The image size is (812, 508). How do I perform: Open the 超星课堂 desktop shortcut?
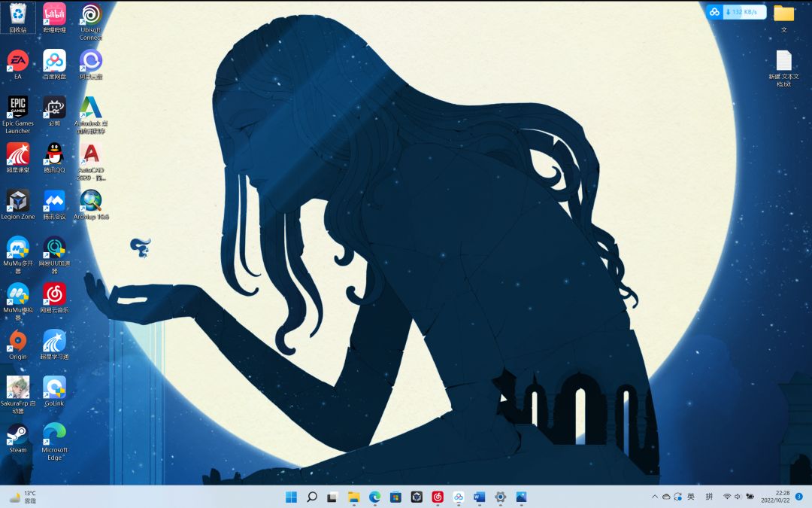tap(18, 157)
